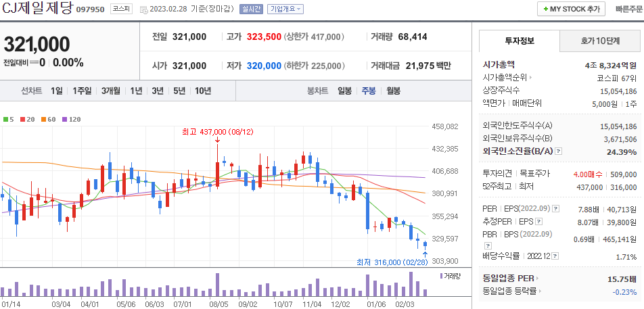The image size is (644, 309).
Task: Click the 고가 value 323,500
Action: pyautogui.click(x=264, y=37)
